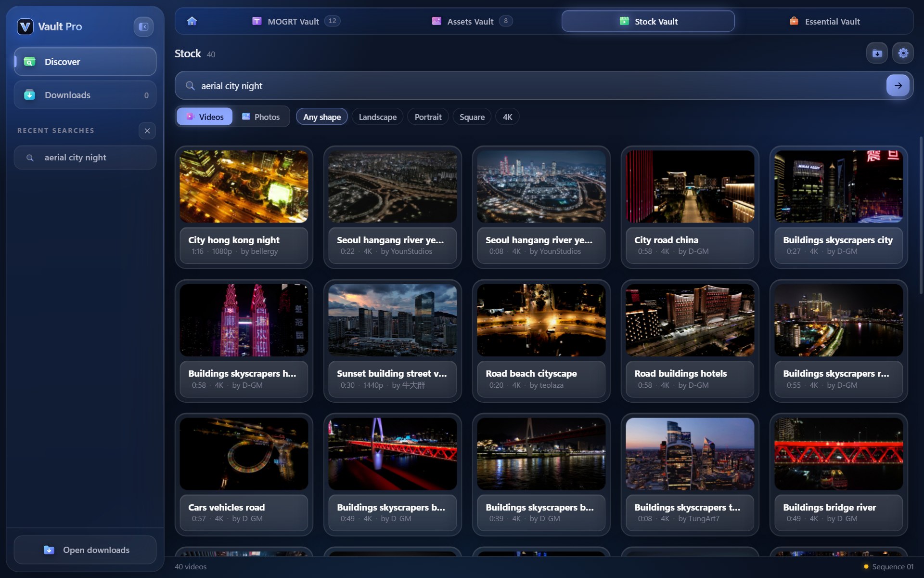Open the Downloads section in sidebar
Screen dimensions: 924x578
[x=85, y=95]
